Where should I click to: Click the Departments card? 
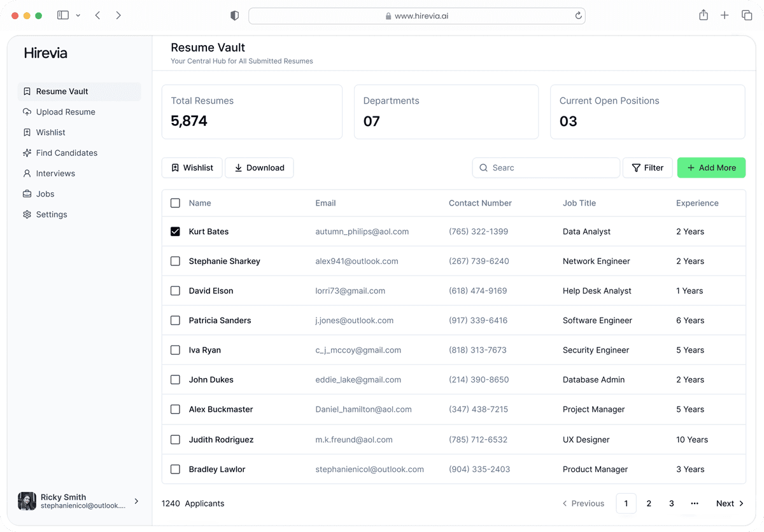[x=446, y=112]
